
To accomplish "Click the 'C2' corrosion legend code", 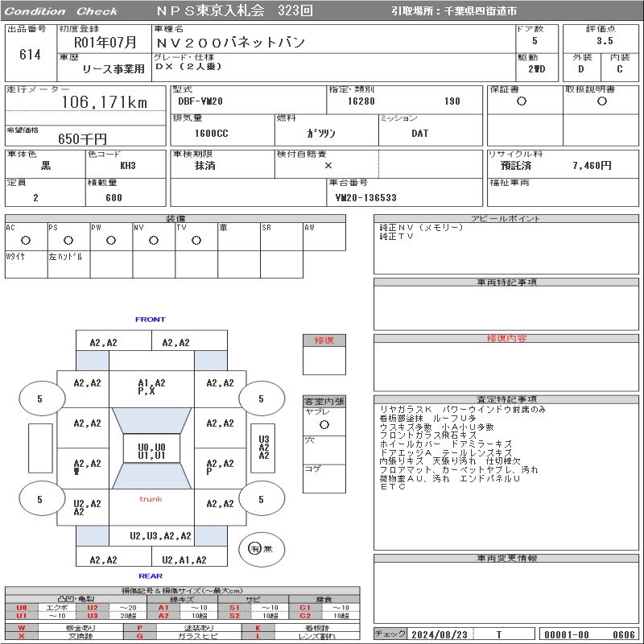I will (x=305, y=616).
